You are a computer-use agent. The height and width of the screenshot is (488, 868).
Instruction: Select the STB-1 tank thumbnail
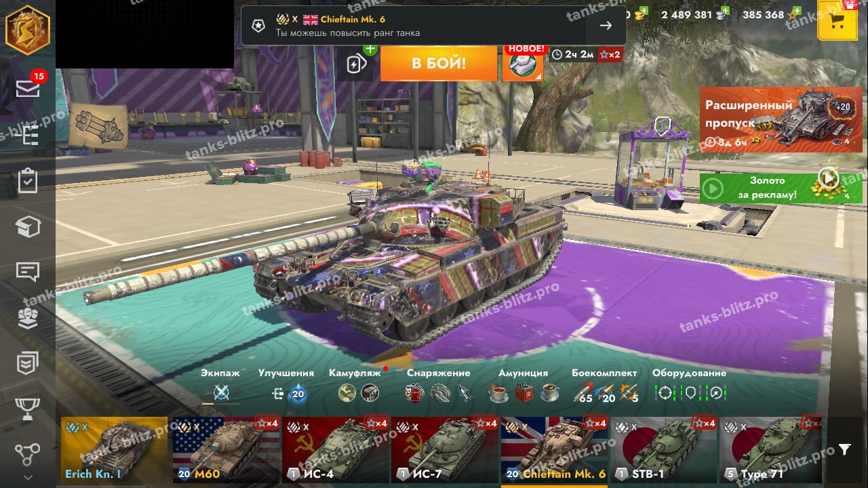pos(663,449)
